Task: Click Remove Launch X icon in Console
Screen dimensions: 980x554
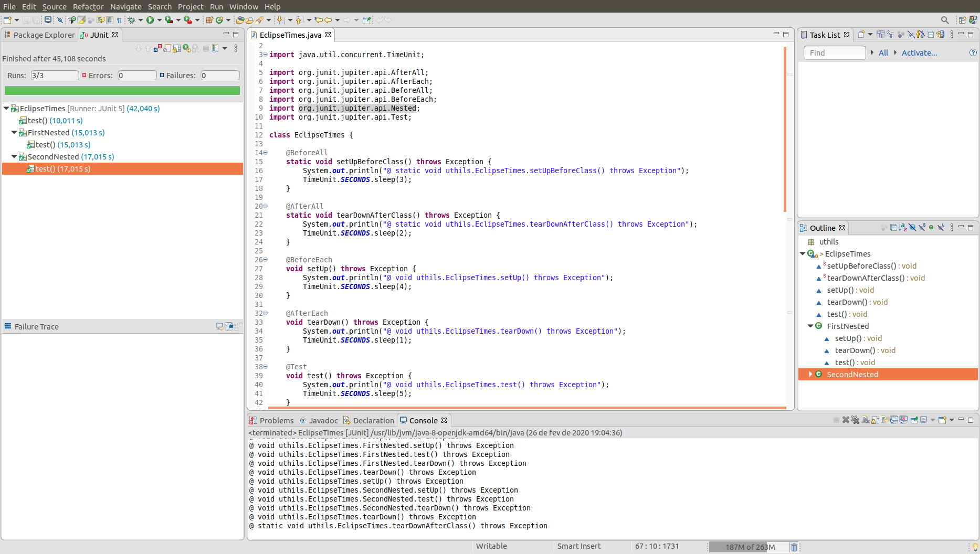Action: [x=846, y=420]
